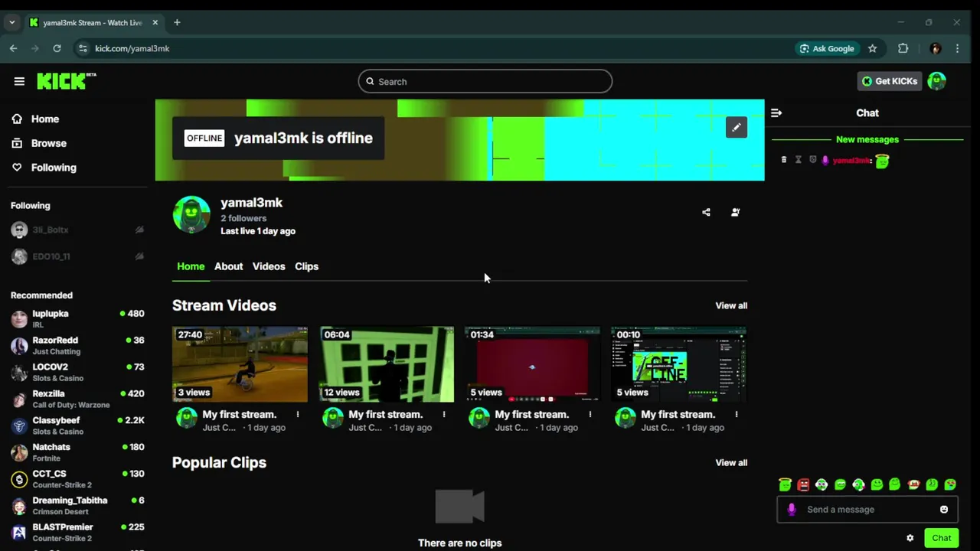The height and width of the screenshot is (551, 980).
Task: Open recommended channel RazorRedd
Action: point(77,345)
